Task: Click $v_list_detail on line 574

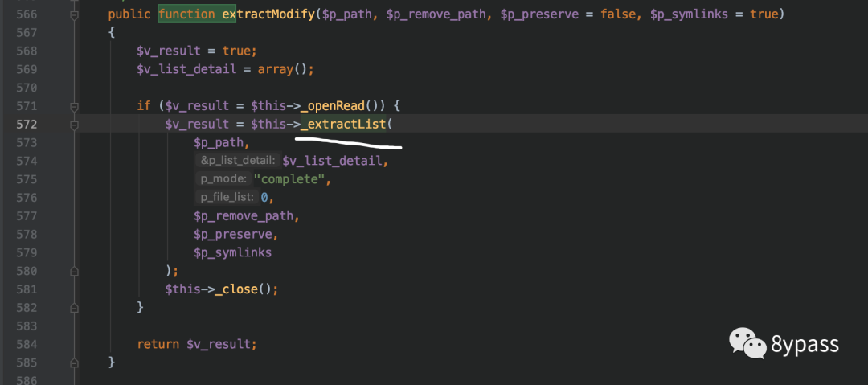Action: pos(332,161)
